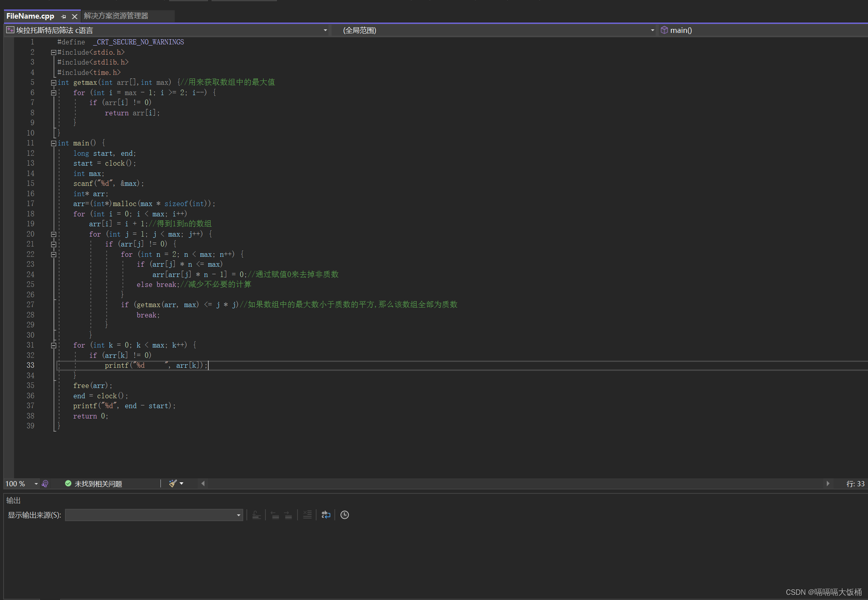Collapse the main() function at line 11

tap(53, 143)
